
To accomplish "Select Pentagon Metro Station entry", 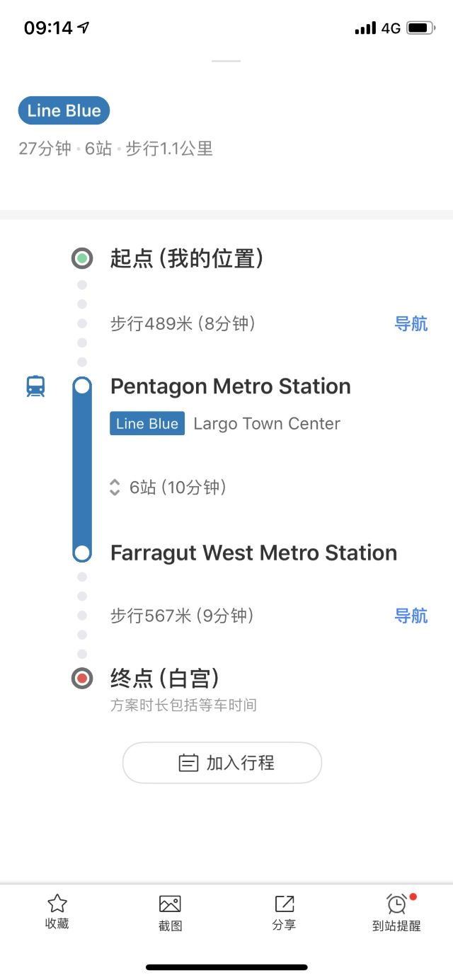I will (231, 386).
